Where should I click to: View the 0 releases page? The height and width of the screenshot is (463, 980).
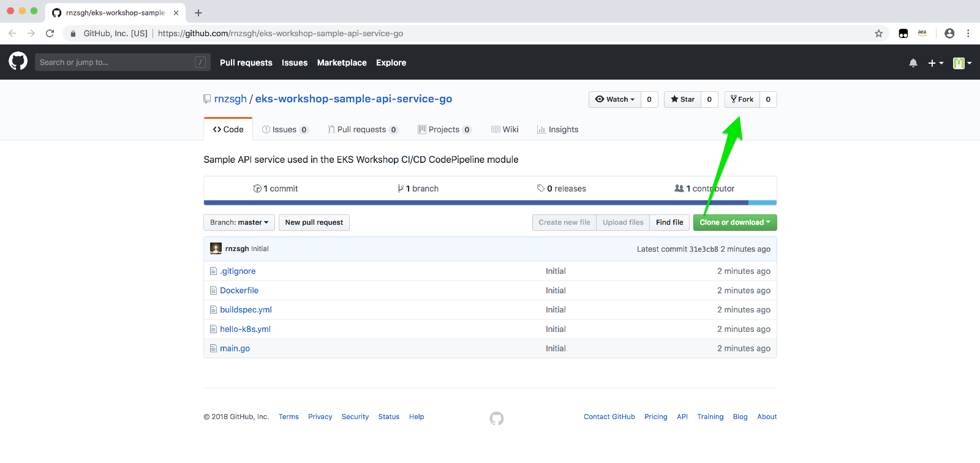[562, 189]
